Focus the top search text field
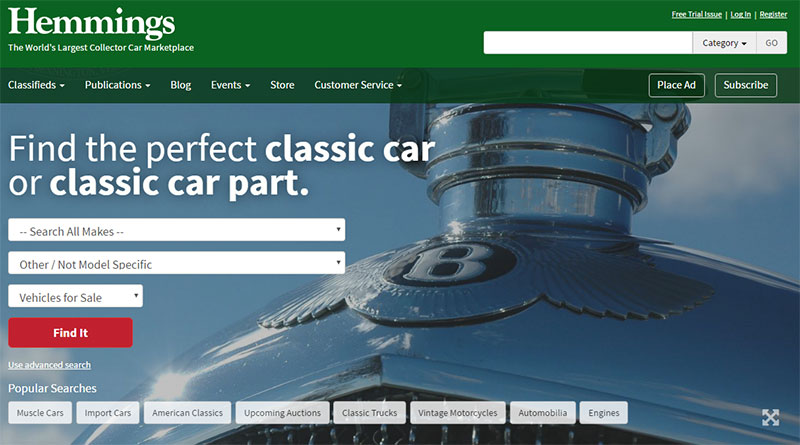Viewport: 800px width, 445px height. coord(588,43)
